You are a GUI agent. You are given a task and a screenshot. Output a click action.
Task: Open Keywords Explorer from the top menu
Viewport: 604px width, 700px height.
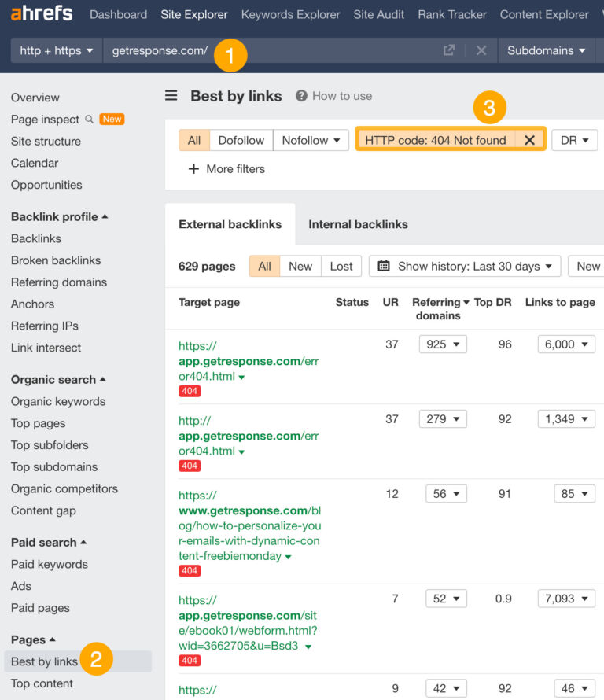pyautogui.click(x=290, y=14)
